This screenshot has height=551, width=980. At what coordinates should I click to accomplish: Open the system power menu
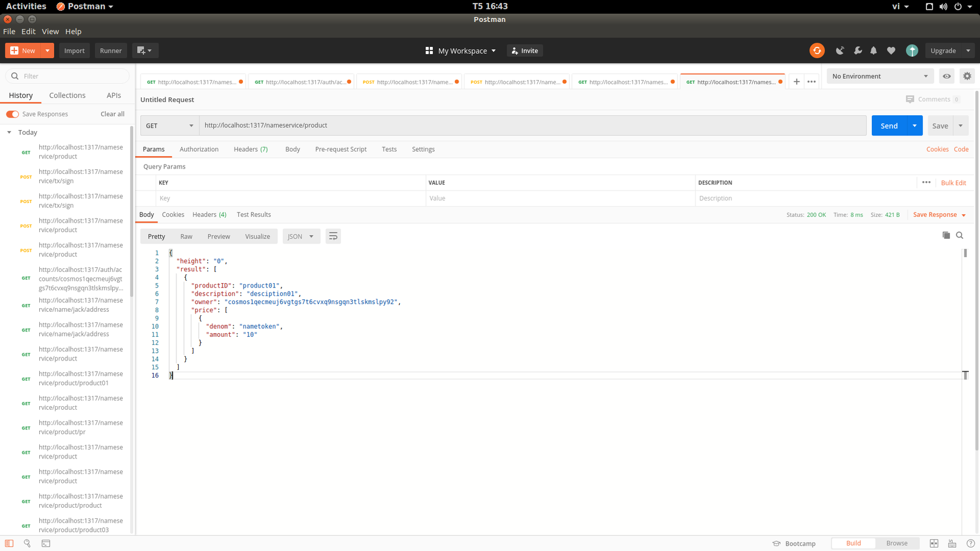click(x=958, y=6)
